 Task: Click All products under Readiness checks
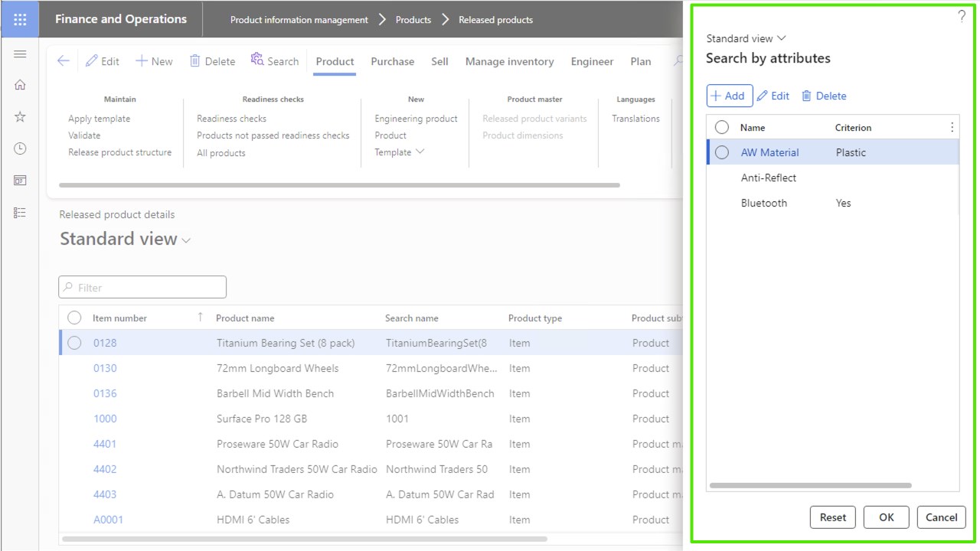click(x=220, y=153)
